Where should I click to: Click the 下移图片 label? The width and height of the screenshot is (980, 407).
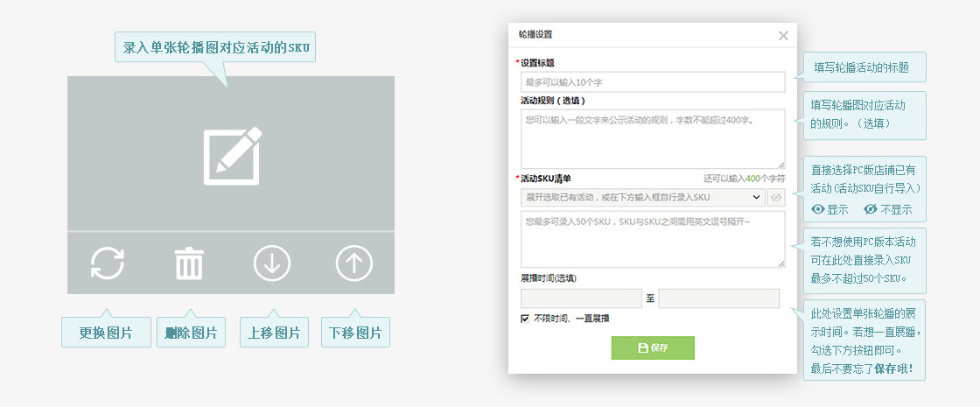pyautogui.click(x=355, y=333)
